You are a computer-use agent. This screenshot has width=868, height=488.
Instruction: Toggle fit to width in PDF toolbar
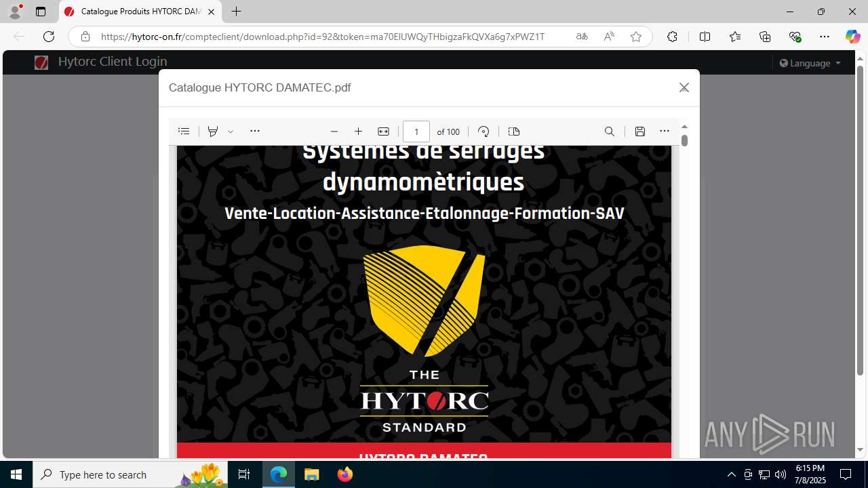[384, 131]
